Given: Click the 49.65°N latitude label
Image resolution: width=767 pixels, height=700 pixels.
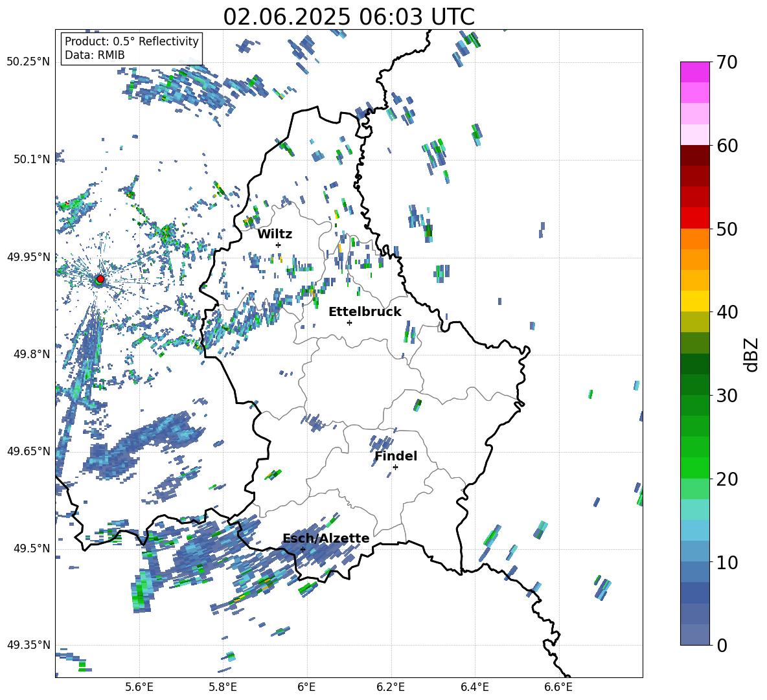Looking at the screenshot, I should 28,451.
